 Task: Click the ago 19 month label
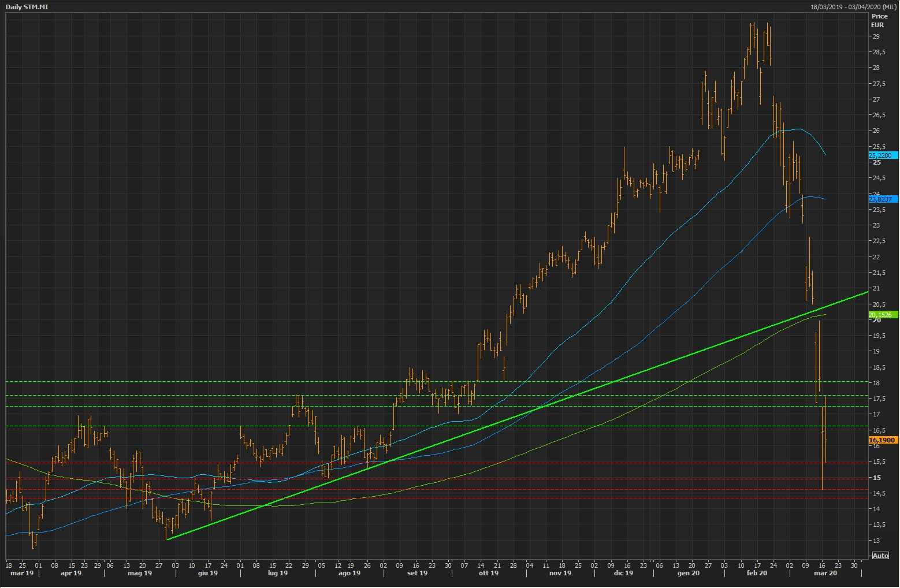tap(349, 573)
